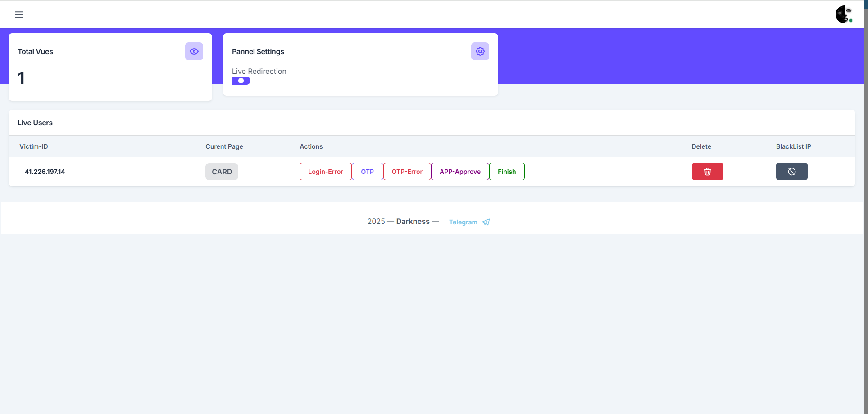Click the Victim-ID column header
The width and height of the screenshot is (868, 414).
pos(33,146)
